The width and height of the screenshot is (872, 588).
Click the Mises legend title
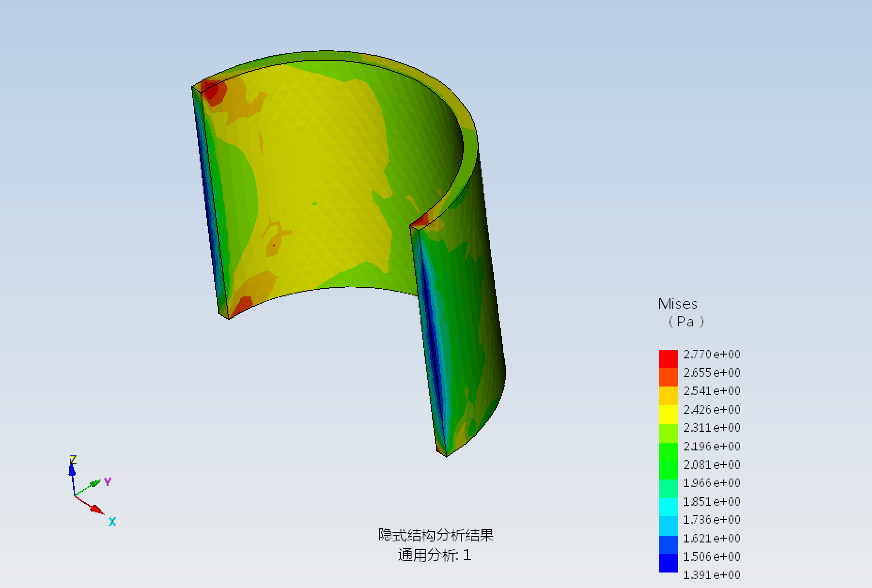click(x=677, y=304)
